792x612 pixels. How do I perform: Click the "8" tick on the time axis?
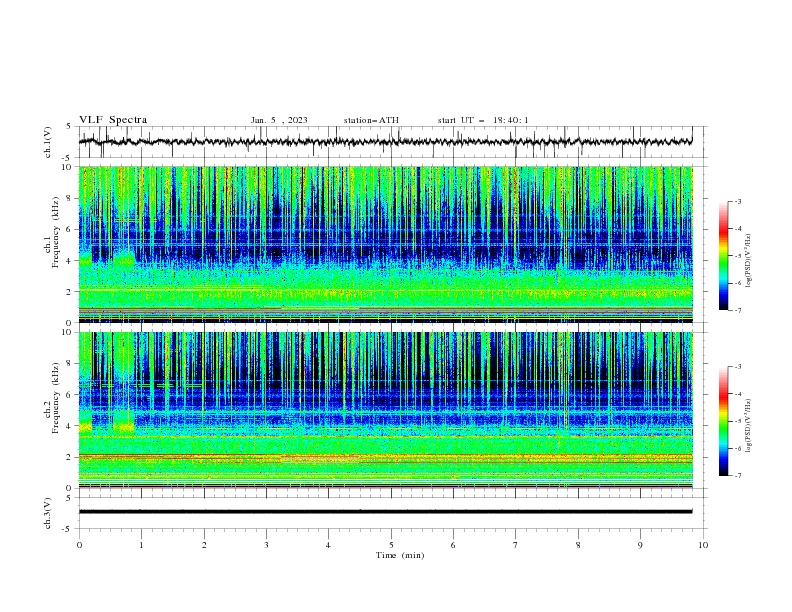(578, 545)
